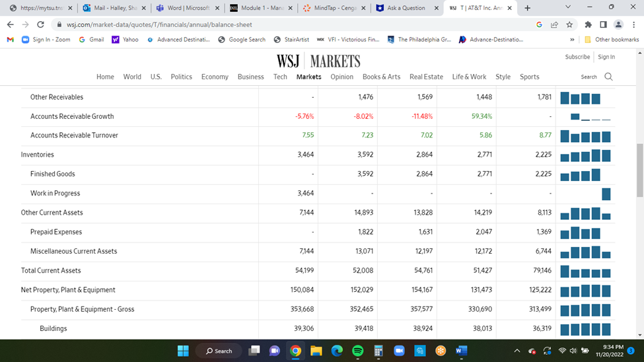Click the -5.76% receivable growth value

coord(304,116)
